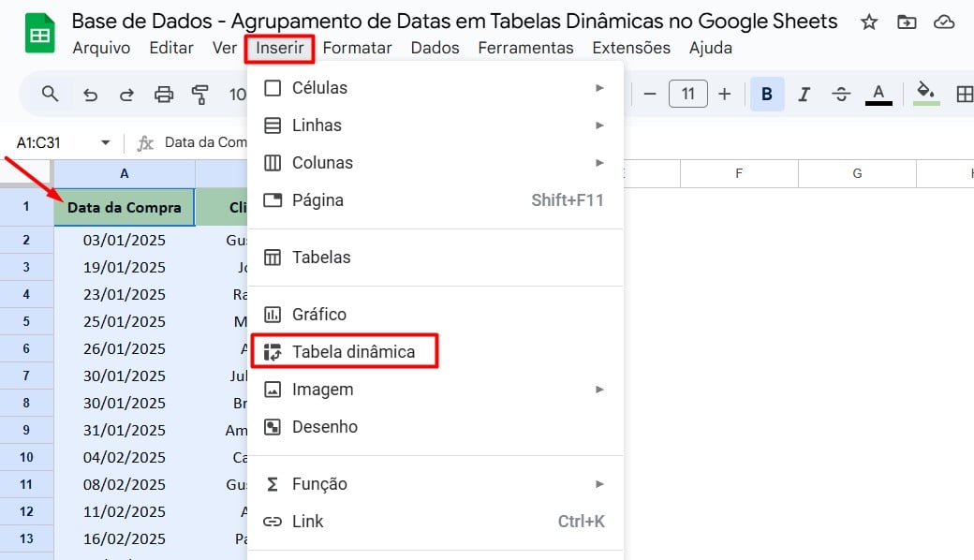Select cell with 26/01/2025

click(125, 348)
